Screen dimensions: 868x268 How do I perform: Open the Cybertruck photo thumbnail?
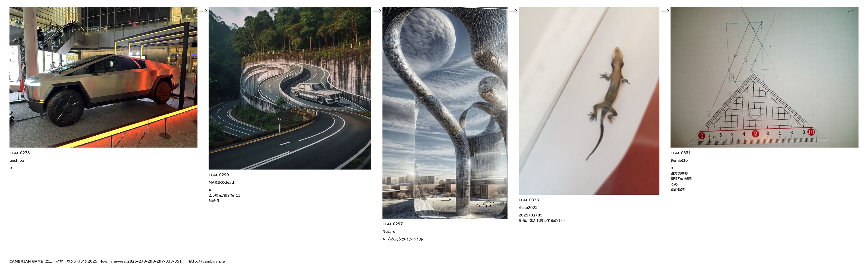pos(103,77)
